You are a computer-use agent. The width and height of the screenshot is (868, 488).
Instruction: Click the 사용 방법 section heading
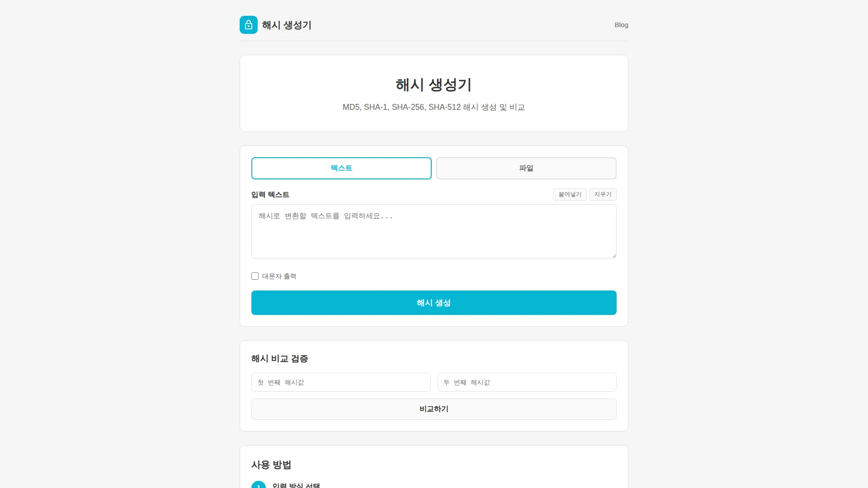271,465
